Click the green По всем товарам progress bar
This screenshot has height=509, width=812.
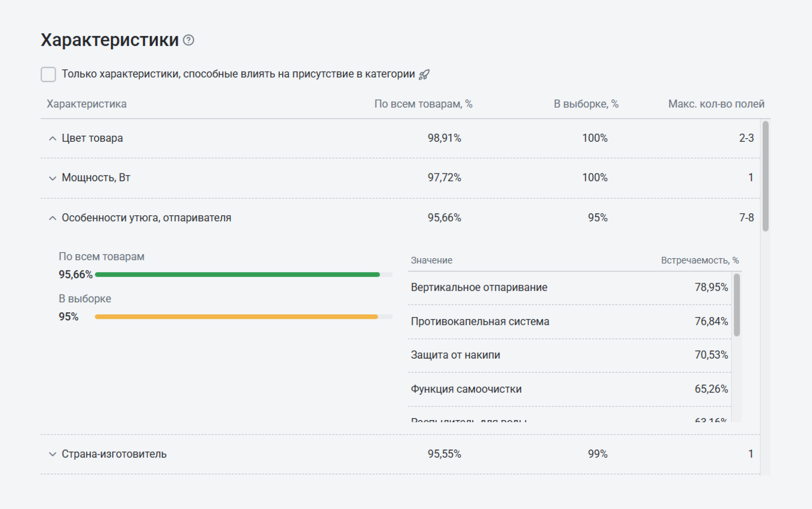point(237,275)
